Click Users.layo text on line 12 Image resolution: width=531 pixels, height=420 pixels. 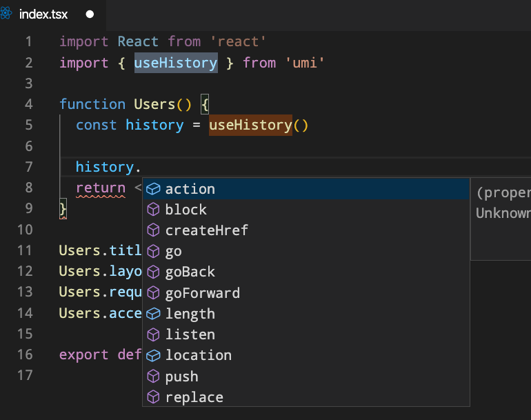100,271
